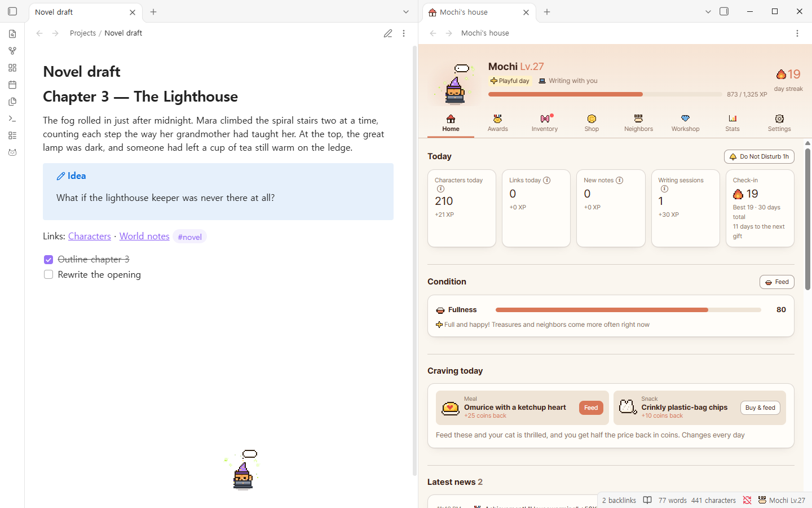Viewport: 812px width, 508px height.
Task: Show info for Characters today
Action: (x=440, y=189)
